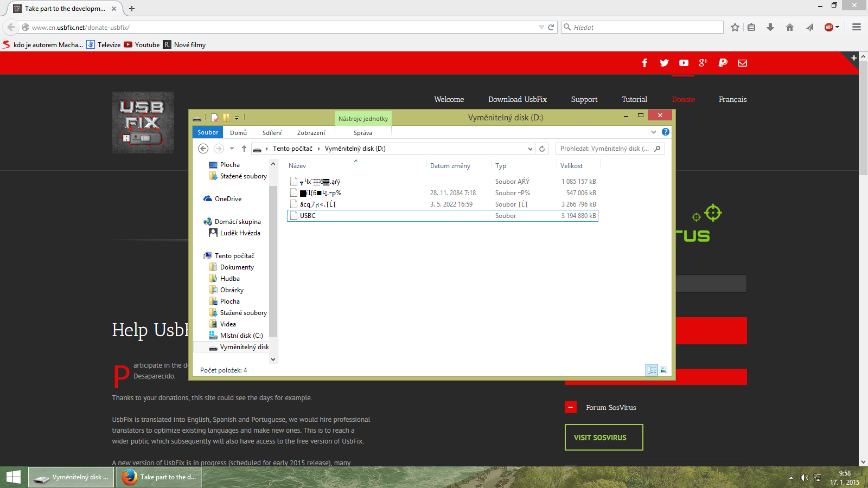The height and width of the screenshot is (488, 868).
Task: Sort by Velikost column header
Action: 571,166
